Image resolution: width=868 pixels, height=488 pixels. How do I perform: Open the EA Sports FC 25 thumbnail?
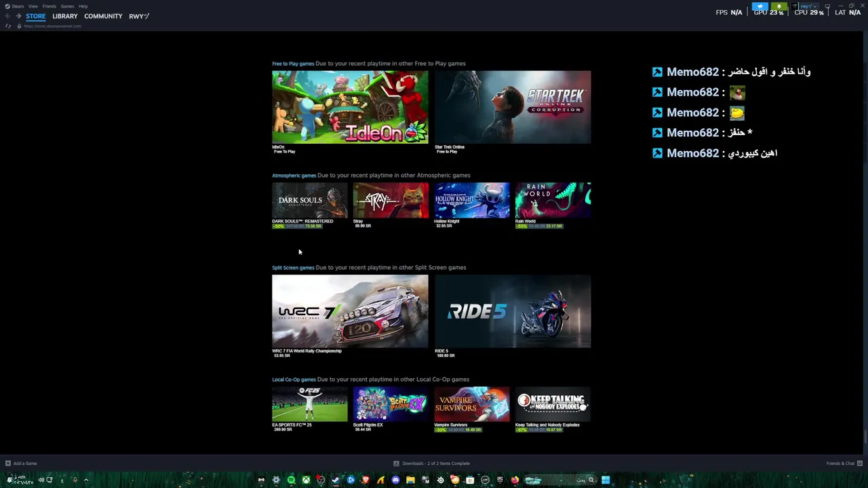pos(309,404)
